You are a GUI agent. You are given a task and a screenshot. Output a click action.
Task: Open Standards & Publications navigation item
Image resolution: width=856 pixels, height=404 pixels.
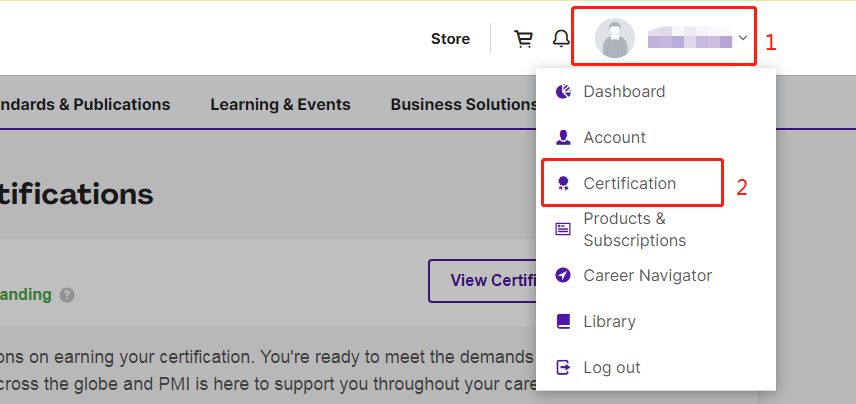click(85, 104)
